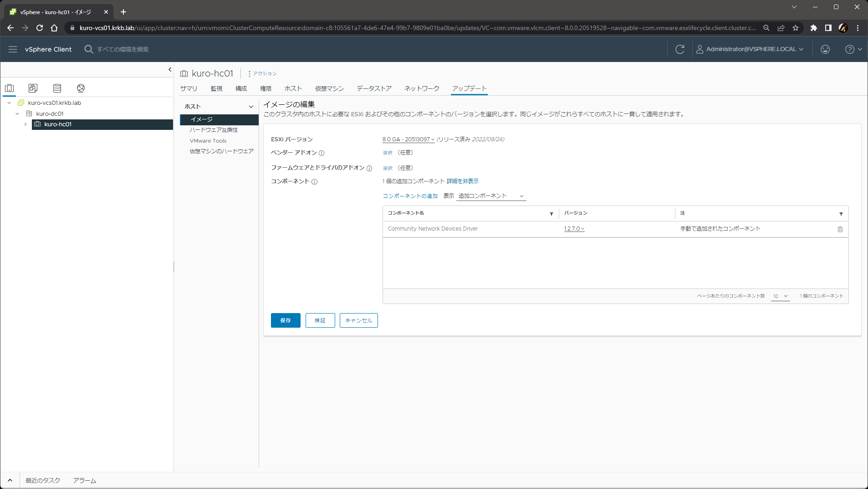This screenshot has width=868, height=489.
Task: Click the feedback smiley icon
Action: [x=825, y=49]
